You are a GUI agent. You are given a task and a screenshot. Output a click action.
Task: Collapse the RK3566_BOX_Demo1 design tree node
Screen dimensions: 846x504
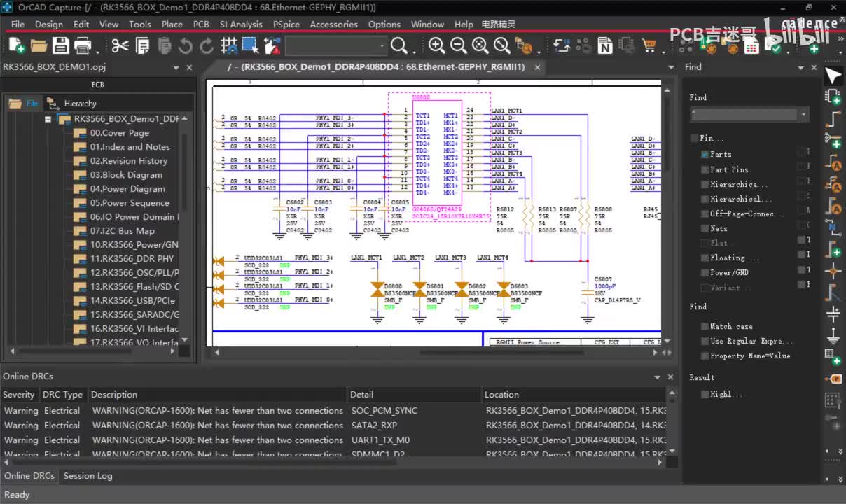[x=48, y=119]
